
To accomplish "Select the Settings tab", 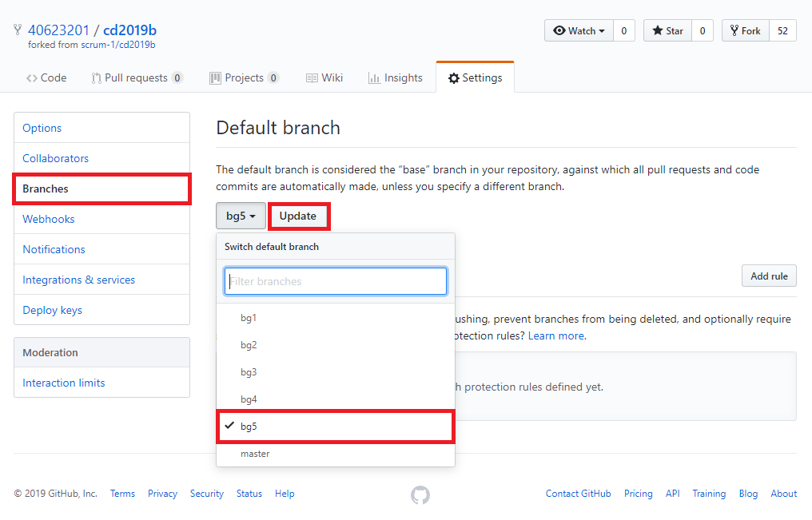I will click(x=476, y=77).
